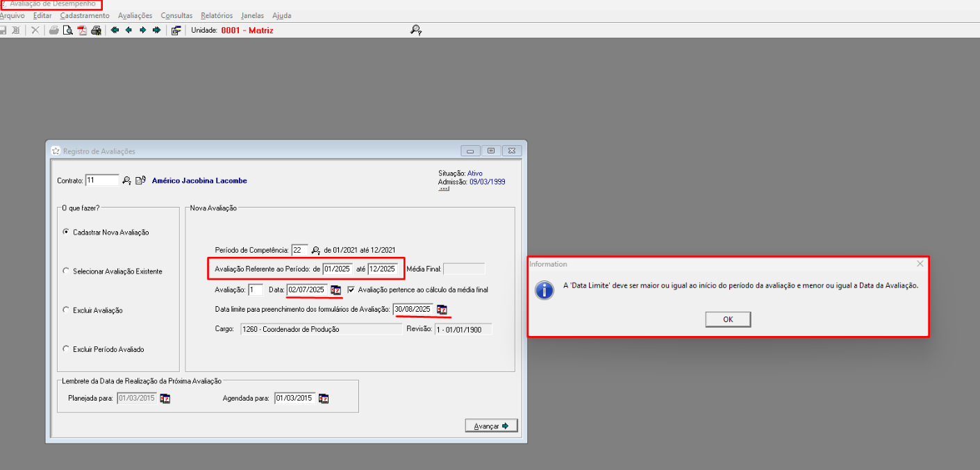Click the Data limite date input field
The width and height of the screenshot is (980, 470).
(413, 309)
